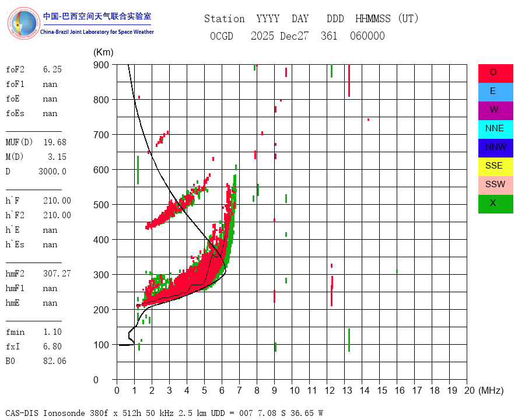Click the B0 value 82.06
This screenshot has width=525, height=420.
point(55,361)
